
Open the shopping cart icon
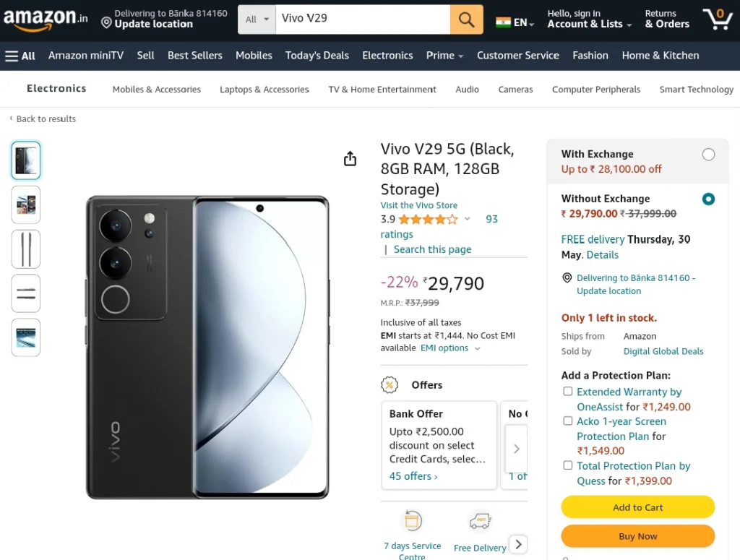coord(718,19)
